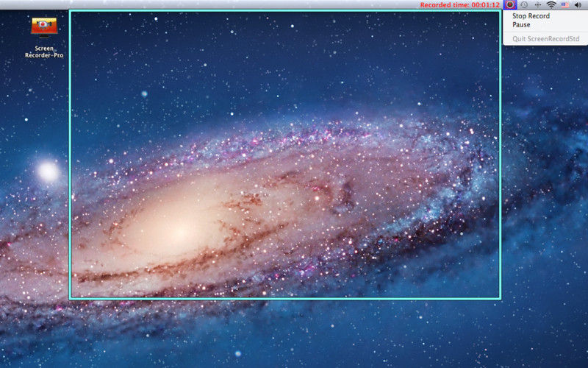Open the US flag input source menu
This screenshot has width=588, height=368.
click(564, 5)
